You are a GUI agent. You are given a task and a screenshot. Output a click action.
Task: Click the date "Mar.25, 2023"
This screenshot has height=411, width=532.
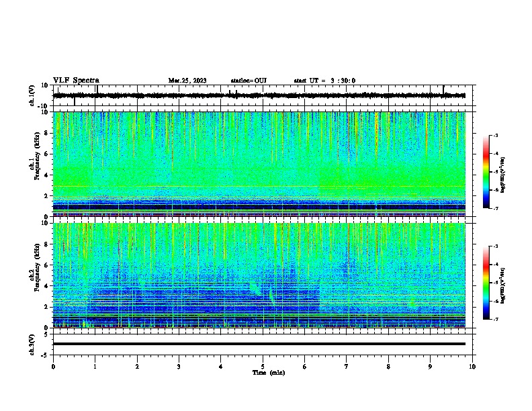tap(187, 81)
